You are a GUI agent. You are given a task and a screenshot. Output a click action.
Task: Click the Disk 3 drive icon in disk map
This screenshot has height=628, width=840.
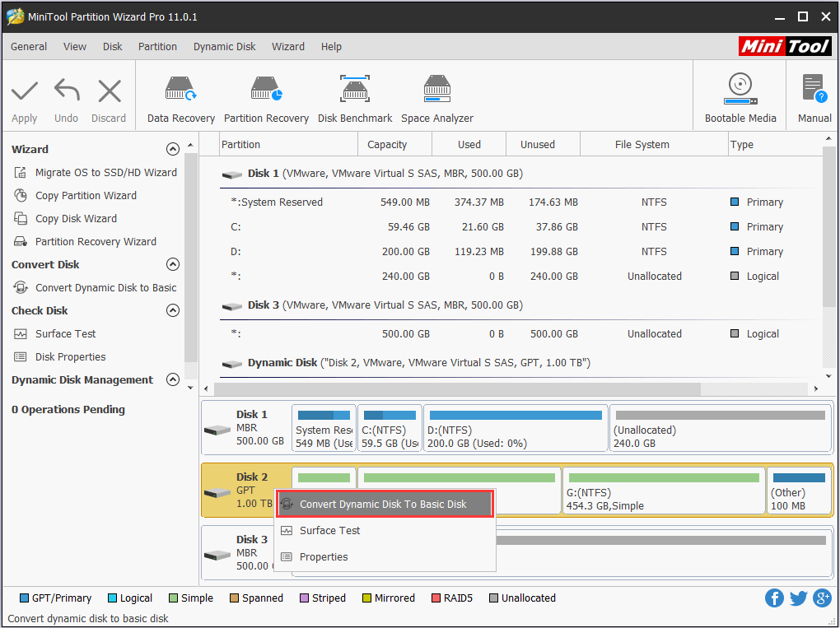point(217,556)
